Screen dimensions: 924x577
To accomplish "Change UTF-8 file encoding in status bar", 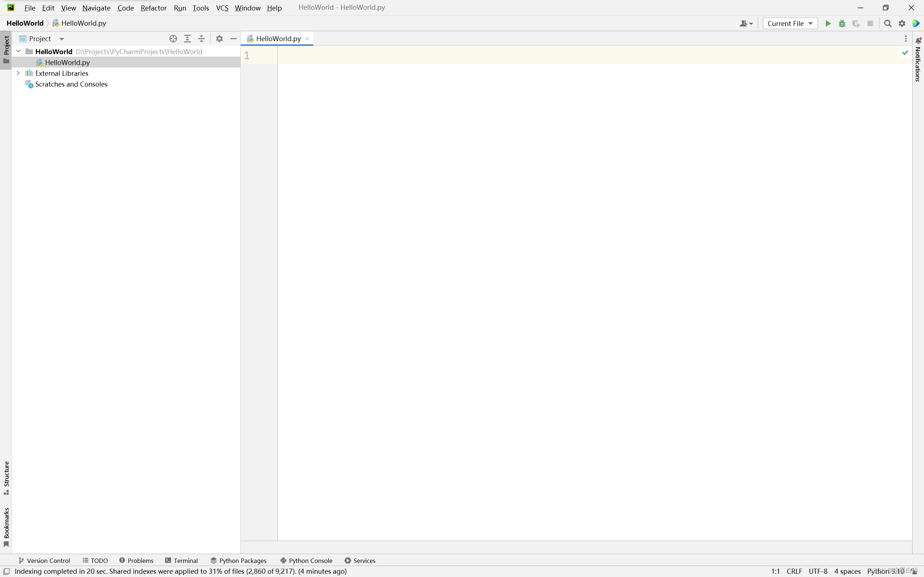I will click(818, 571).
